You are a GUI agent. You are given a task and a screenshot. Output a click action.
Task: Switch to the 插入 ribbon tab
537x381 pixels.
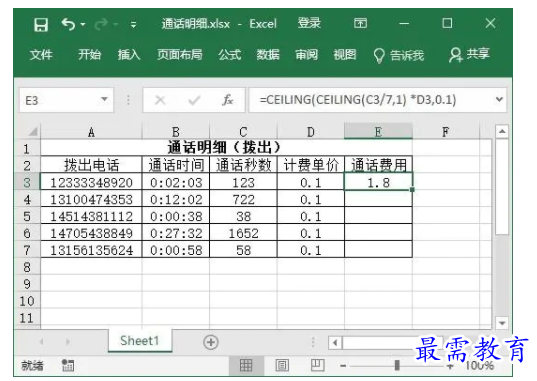(x=129, y=54)
